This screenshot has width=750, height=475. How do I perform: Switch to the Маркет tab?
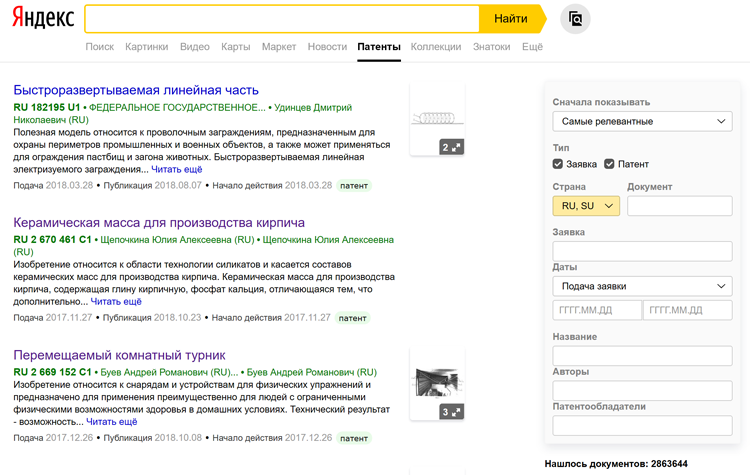point(279,47)
